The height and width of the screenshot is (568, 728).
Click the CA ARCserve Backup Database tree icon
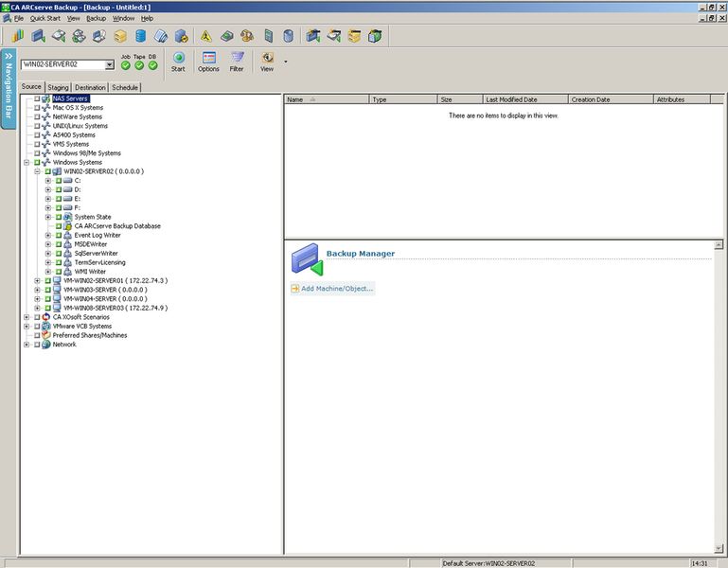click(x=68, y=225)
